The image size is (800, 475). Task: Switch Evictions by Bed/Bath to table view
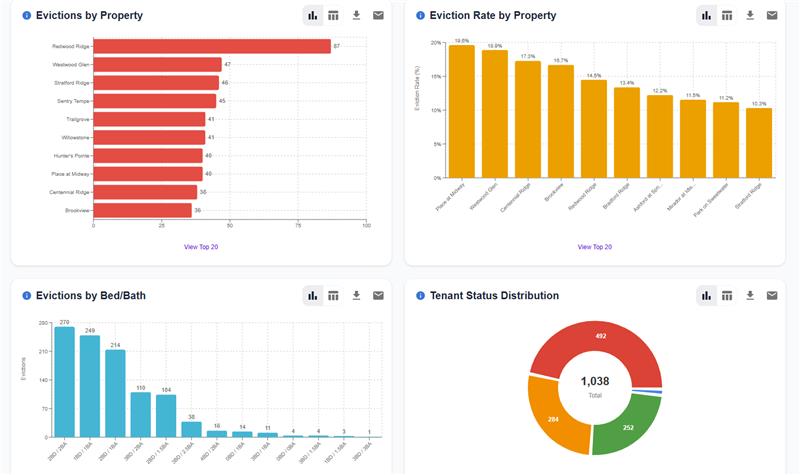(334, 295)
